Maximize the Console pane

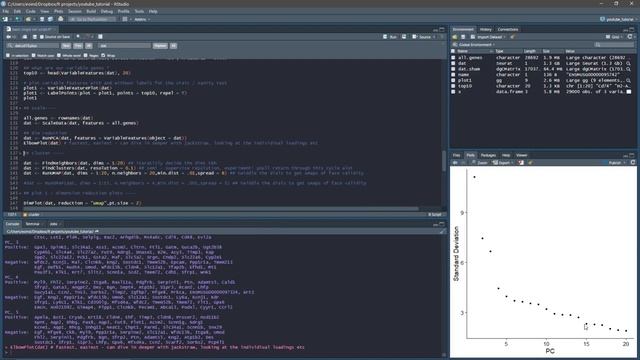(x=442, y=224)
